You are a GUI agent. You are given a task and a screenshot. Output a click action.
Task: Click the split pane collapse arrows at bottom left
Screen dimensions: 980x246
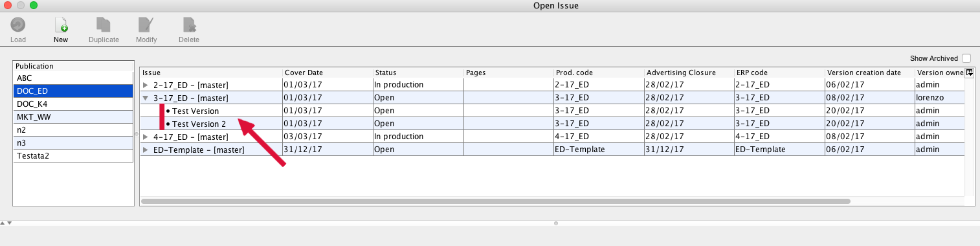click(x=5, y=223)
